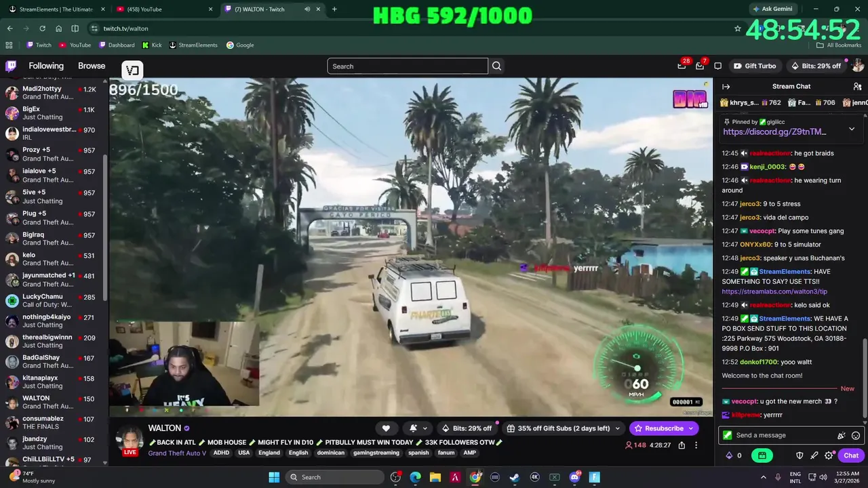Click the Windows Start button
Viewport: 868px width, 488px height.
coord(274,477)
